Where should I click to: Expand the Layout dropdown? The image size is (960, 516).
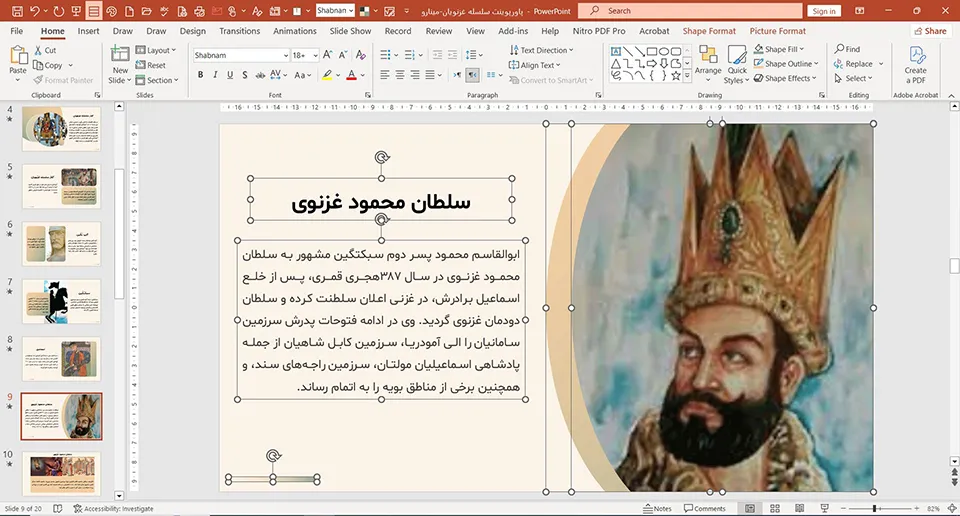coord(156,50)
